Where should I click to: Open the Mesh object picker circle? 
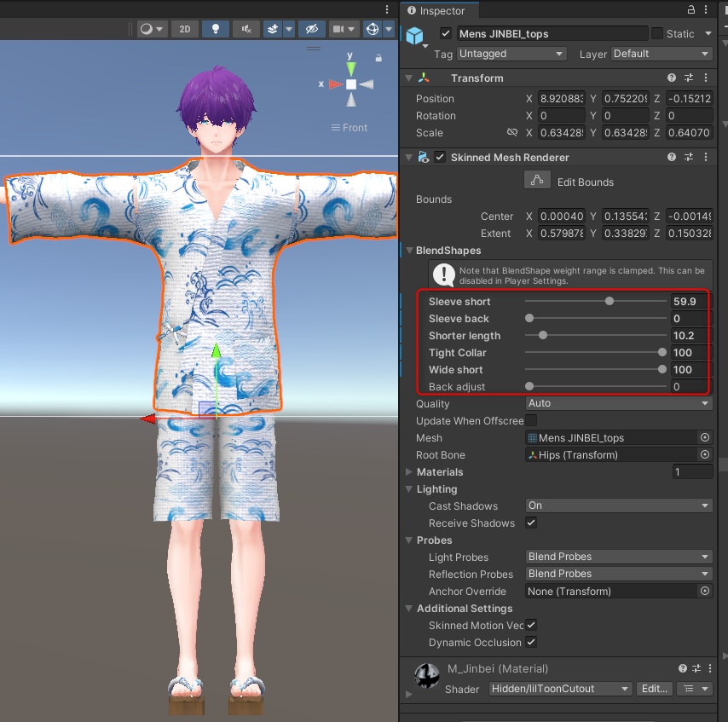[x=704, y=438]
